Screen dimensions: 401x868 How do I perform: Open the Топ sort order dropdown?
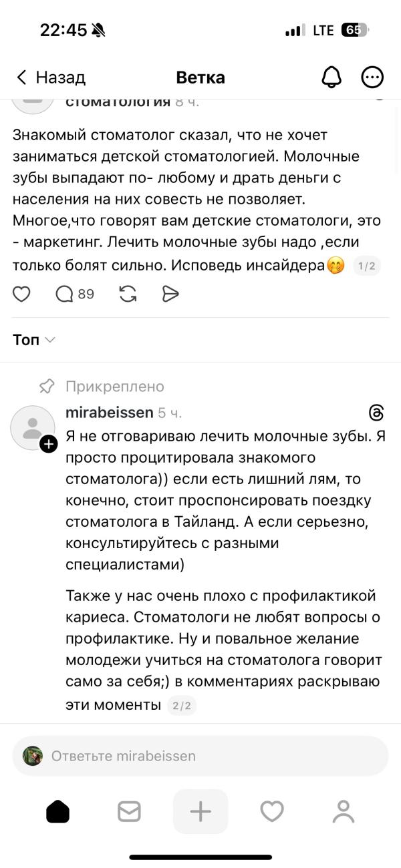click(33, 340)
